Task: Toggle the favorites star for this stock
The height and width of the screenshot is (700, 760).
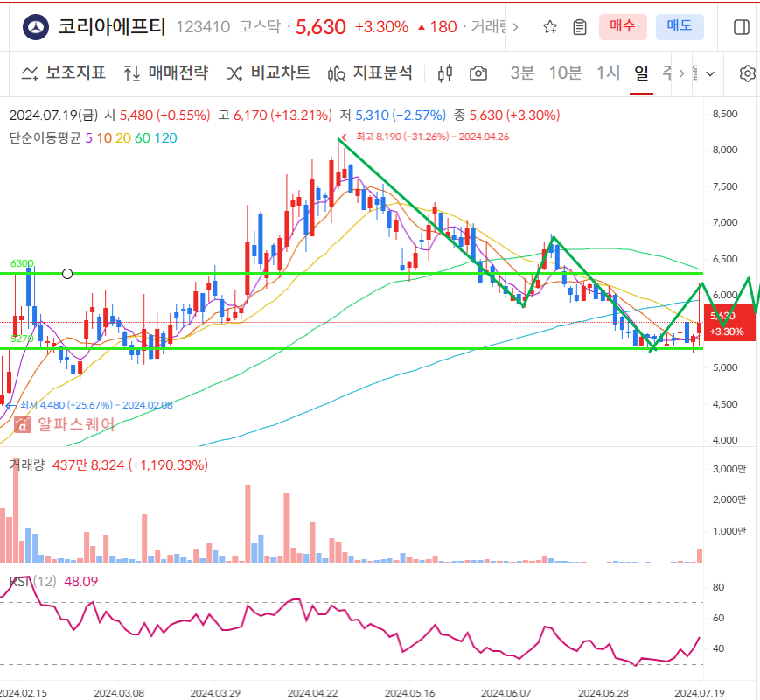Action: 550,27
